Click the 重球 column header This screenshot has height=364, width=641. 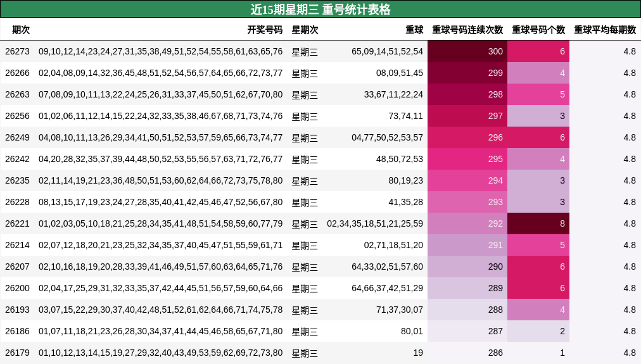(414, 30)
